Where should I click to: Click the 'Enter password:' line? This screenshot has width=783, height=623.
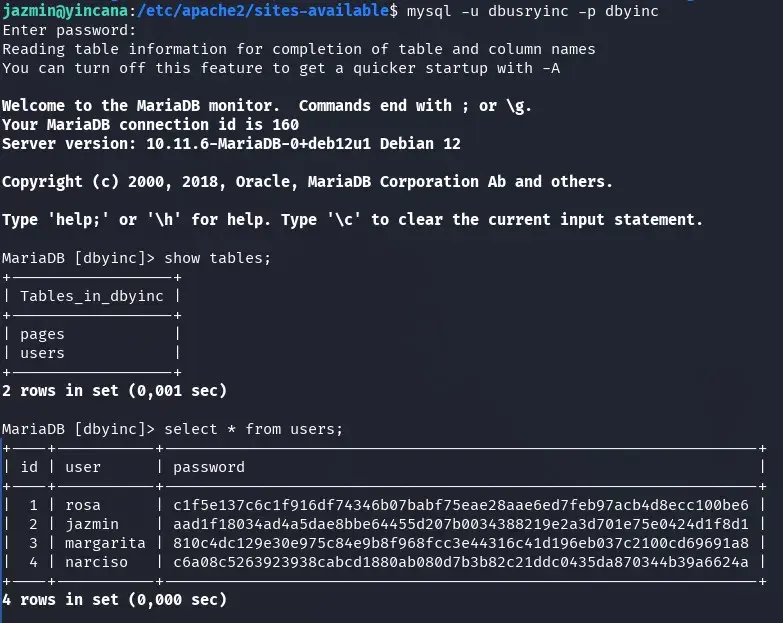69,30
